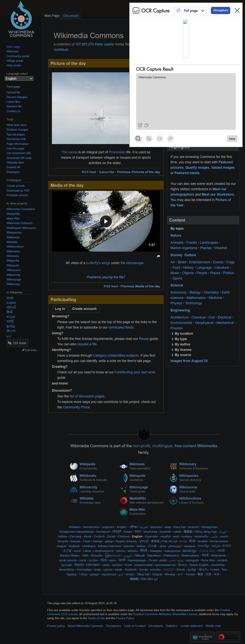This screenshot has width=245, height=644.
Task: Expand 333 more languages list
Action: pyautogui.click(x=17, y=343)
